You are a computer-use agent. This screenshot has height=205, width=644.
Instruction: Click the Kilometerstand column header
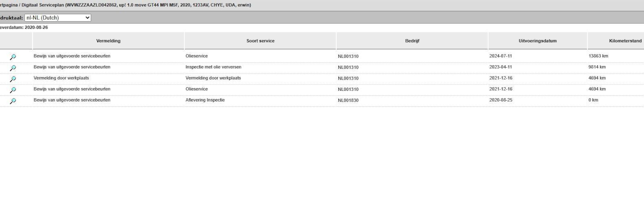625,41
